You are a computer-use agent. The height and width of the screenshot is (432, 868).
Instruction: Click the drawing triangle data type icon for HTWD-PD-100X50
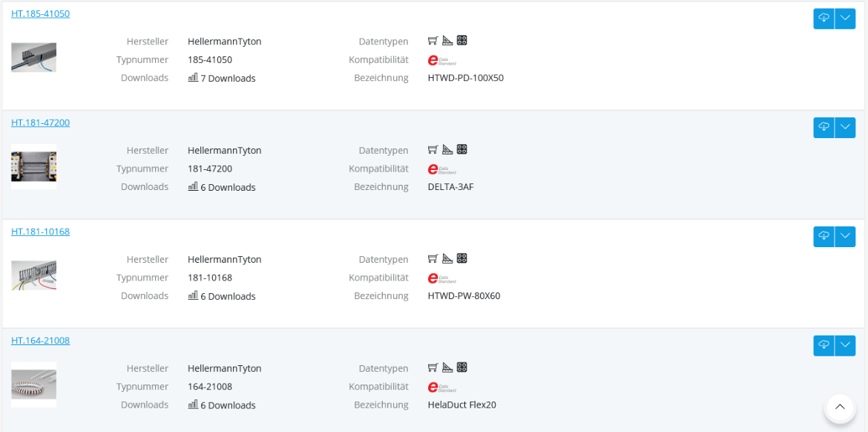[448, 40]
